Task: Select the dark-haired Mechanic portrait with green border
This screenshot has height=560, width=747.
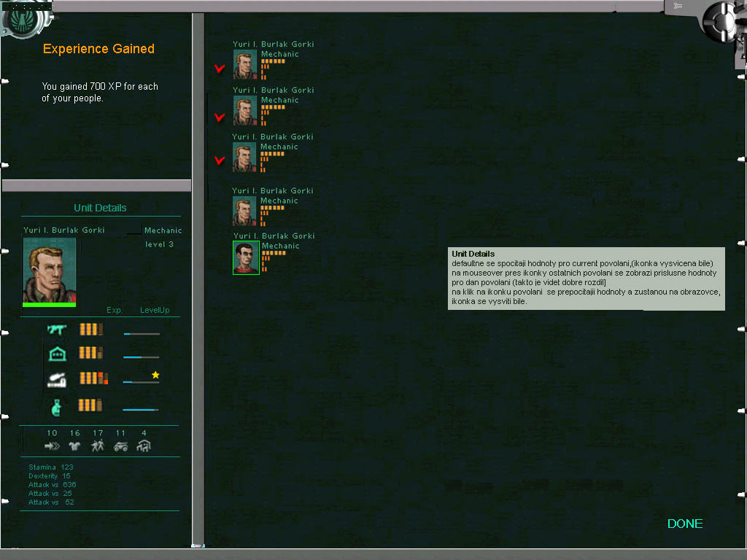Action: tap(246, 257)
